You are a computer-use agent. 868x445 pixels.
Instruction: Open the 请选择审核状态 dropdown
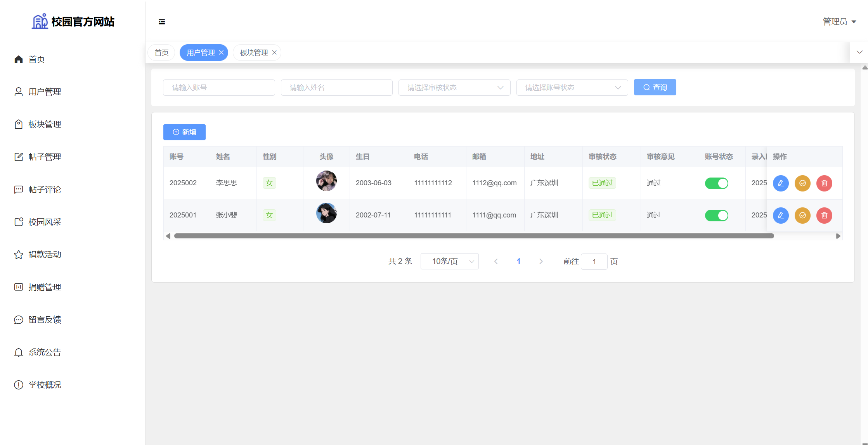pyautogui.click(x=454, y=88)
